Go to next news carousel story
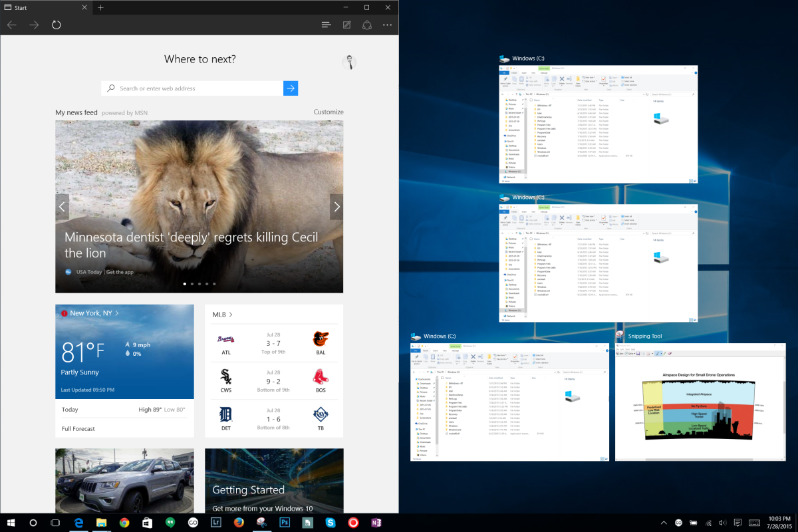The height and width of the screenshot is (532, 798). [336, 207]
